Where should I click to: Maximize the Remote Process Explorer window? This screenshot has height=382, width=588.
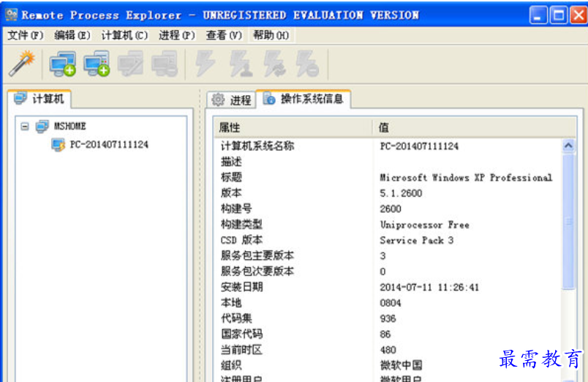coord(558,15)
